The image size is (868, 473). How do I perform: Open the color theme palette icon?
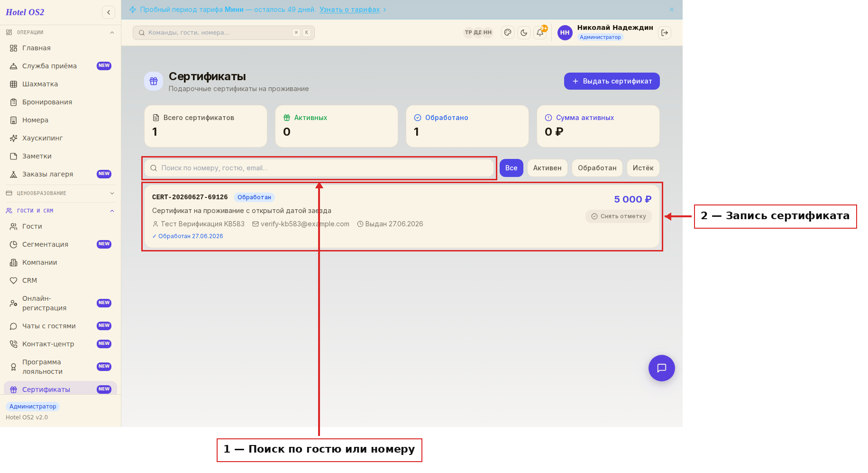tap(508, 33)
